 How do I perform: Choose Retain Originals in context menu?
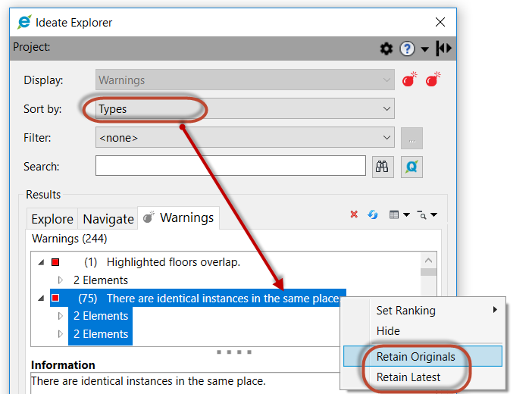point(423,356)
